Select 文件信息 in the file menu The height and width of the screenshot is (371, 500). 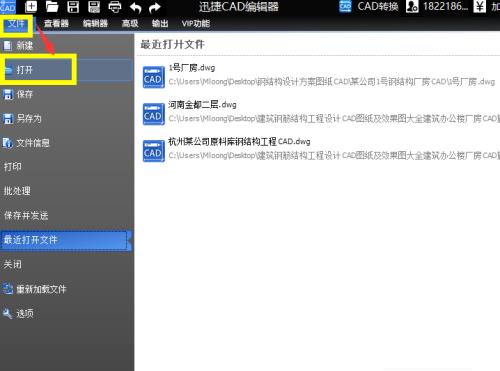67,143
